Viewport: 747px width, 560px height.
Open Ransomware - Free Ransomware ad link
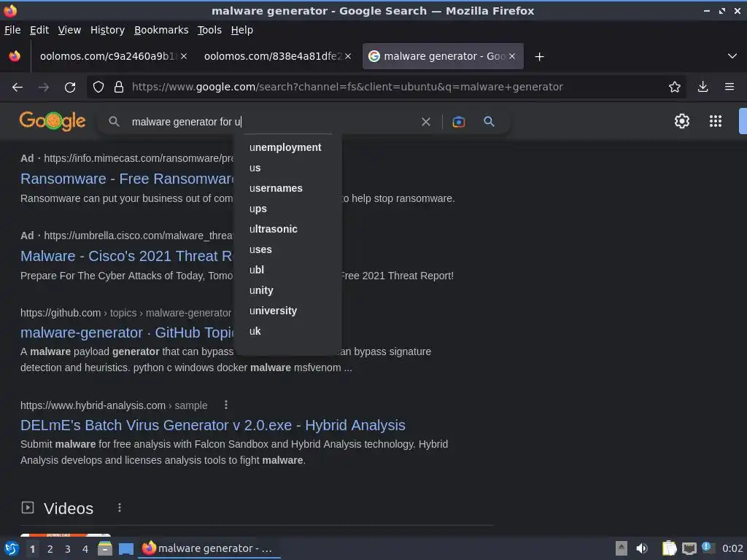click(x=128, y=179)
